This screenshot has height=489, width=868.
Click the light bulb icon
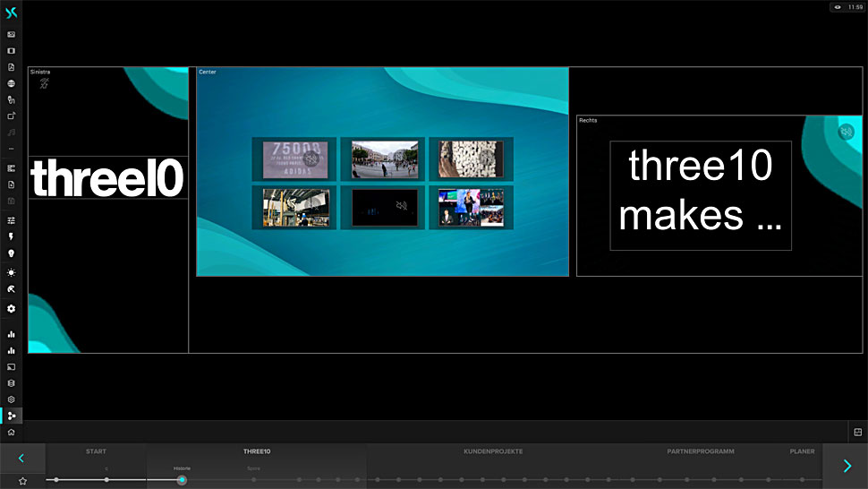(x=11, y=253)
